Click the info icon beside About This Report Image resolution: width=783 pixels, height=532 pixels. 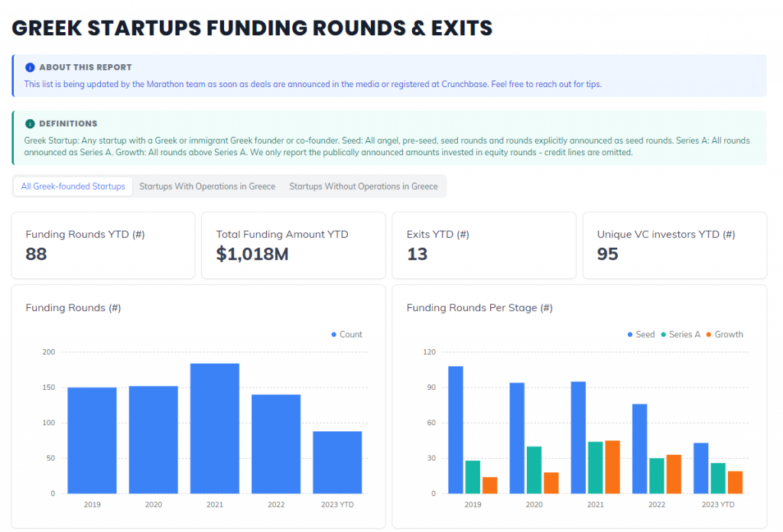pos(30,67)
